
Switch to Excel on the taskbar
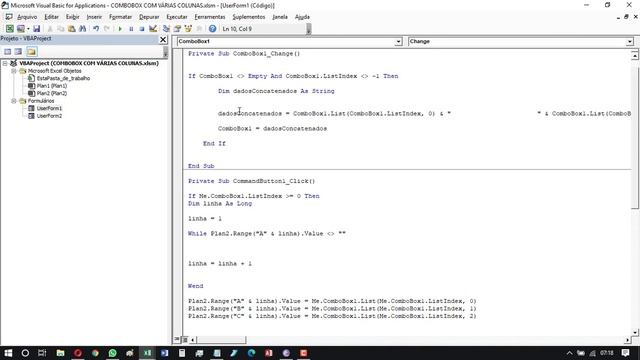[x=147, y=353]
